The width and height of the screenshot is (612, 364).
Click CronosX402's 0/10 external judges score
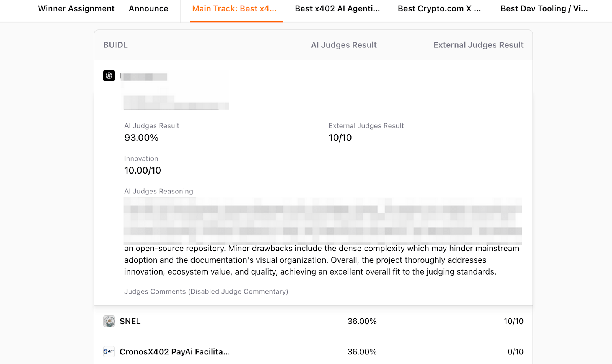pos(515,352)
